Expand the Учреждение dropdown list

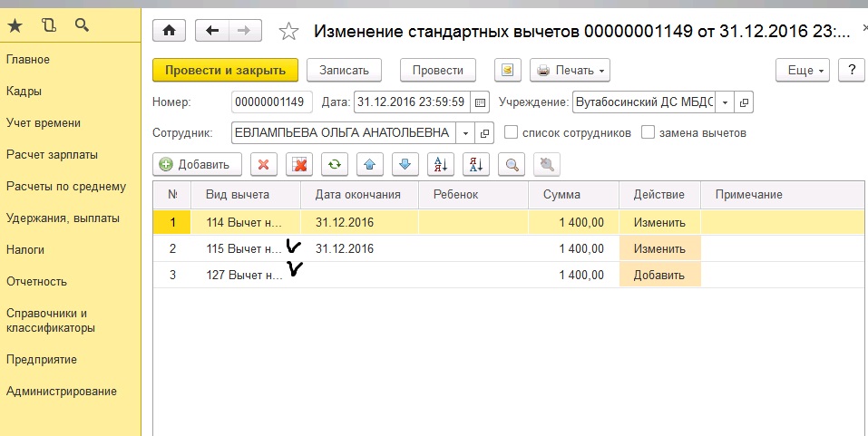coord(724,102)
